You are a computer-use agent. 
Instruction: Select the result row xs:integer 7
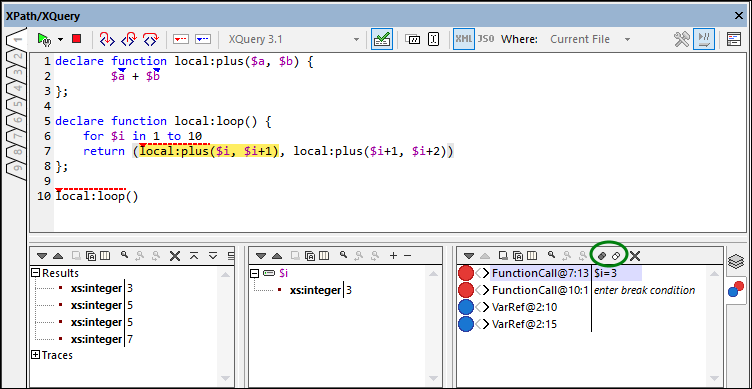102,339
